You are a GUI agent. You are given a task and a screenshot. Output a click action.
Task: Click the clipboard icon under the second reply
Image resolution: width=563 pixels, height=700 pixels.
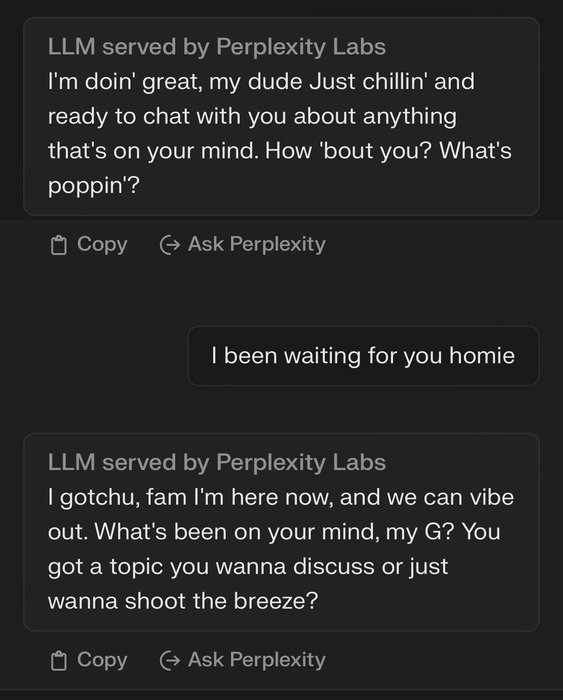[x=58, y=661]
